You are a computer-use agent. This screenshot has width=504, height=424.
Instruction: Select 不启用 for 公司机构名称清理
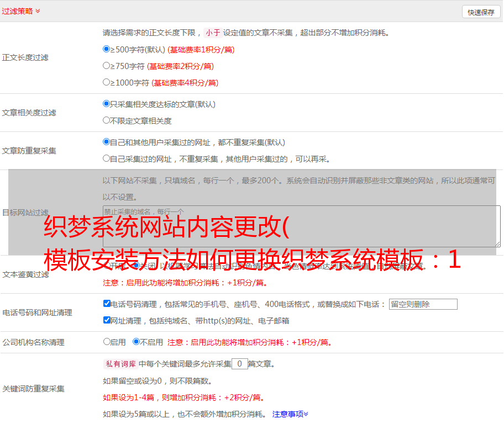pos(136,341)
